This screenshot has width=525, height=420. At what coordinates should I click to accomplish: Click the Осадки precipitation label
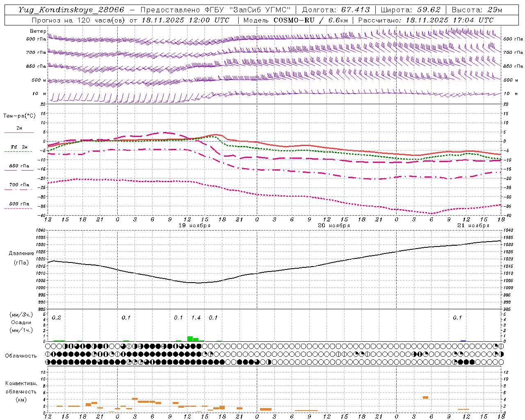coord(21,322)
